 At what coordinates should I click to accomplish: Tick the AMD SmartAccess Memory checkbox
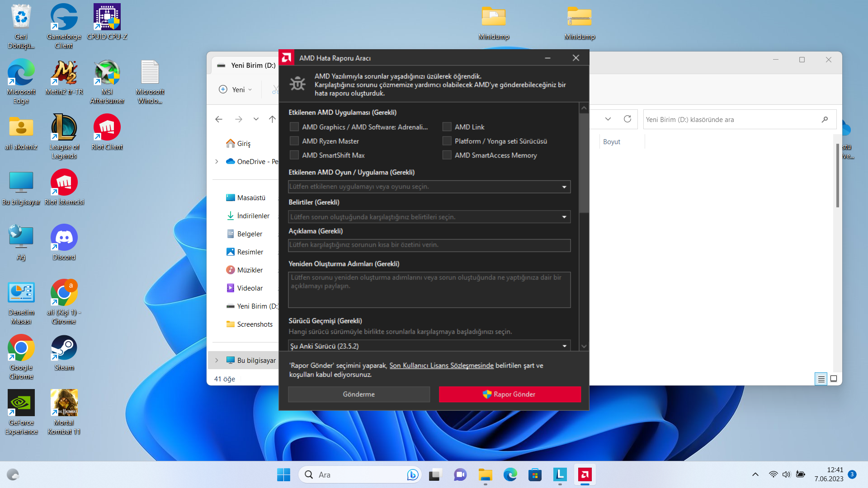(447, 155)
